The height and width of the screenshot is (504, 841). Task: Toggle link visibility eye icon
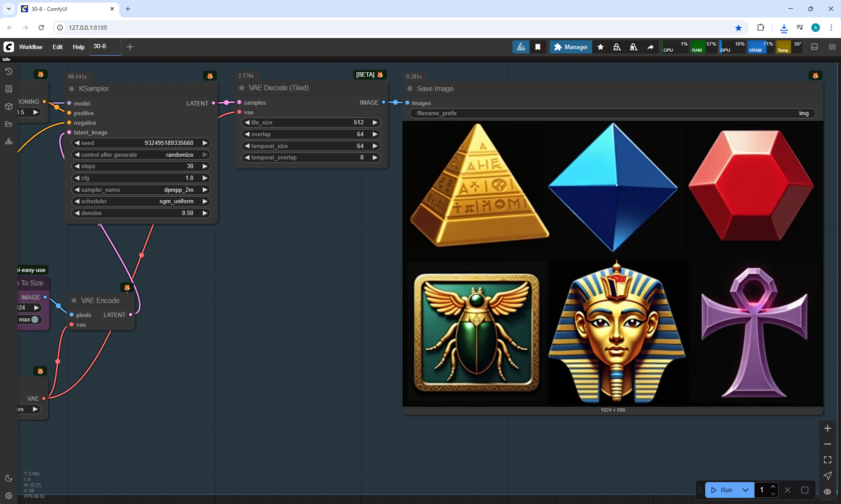click(x=827, y=491)
